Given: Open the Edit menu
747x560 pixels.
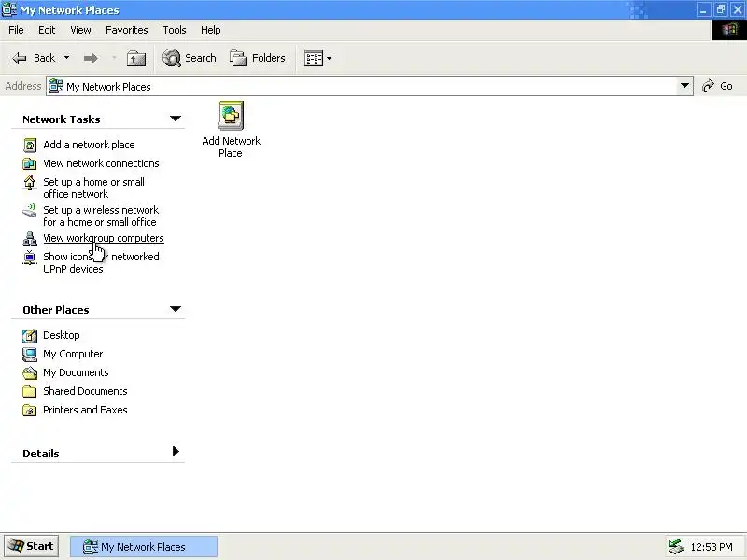Looking at the screenshot, I should click(x=47, y=30).
